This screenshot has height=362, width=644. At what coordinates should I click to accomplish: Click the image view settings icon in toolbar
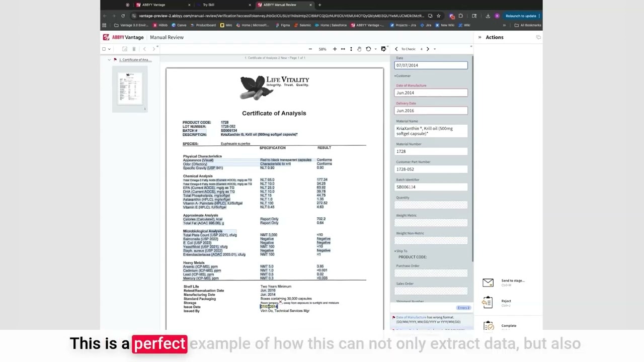pyautogui.click(x=383, y=49)
